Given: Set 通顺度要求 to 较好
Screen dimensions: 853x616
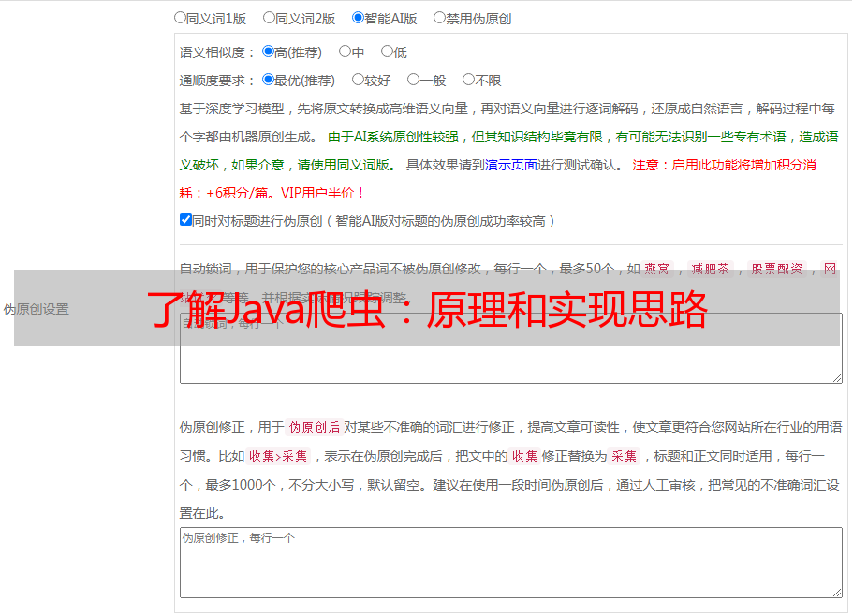Looking at the screenshot, I should pos(358,80).
